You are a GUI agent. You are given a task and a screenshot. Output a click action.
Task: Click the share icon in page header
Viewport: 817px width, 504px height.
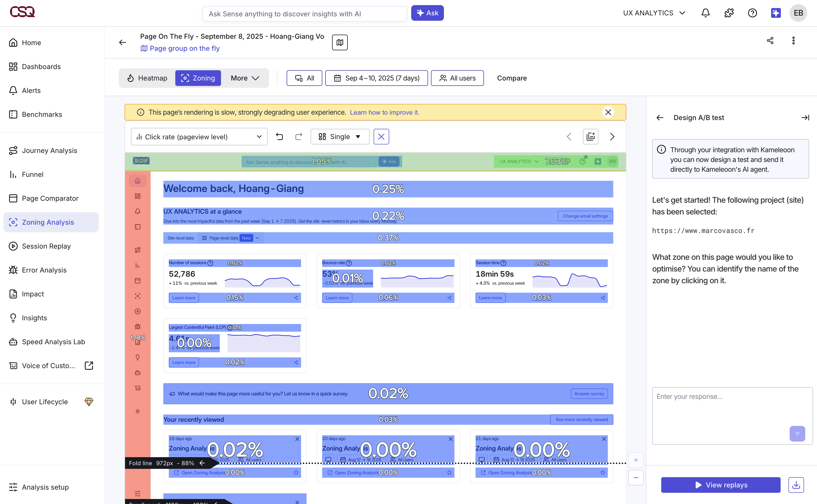tap(770, 41)
